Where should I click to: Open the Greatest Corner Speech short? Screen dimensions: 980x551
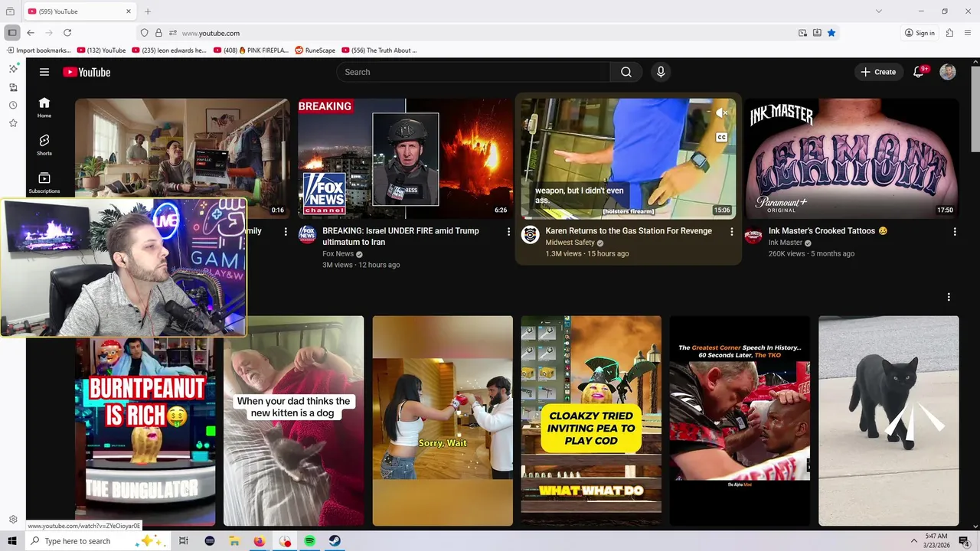click(x=740, y=421)
